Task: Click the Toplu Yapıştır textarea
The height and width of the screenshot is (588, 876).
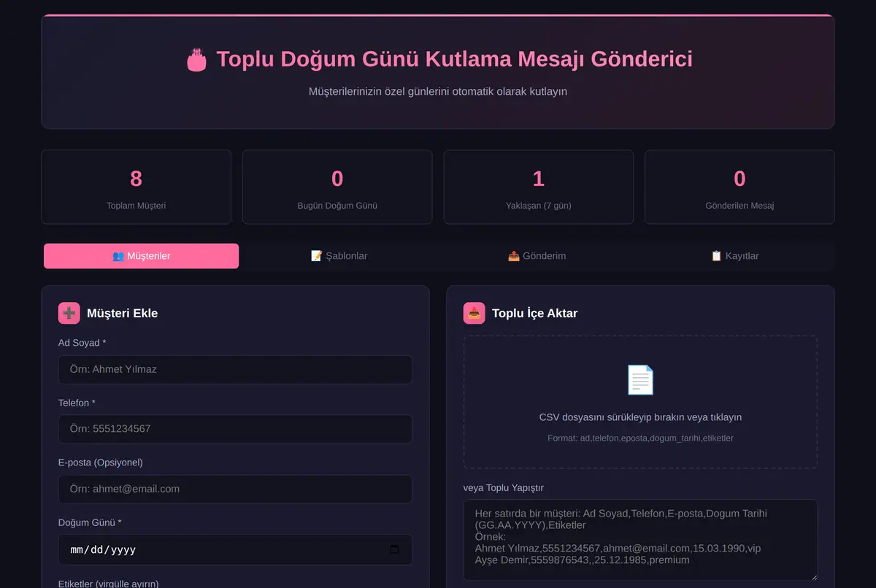Action: [x=640, y=540]
